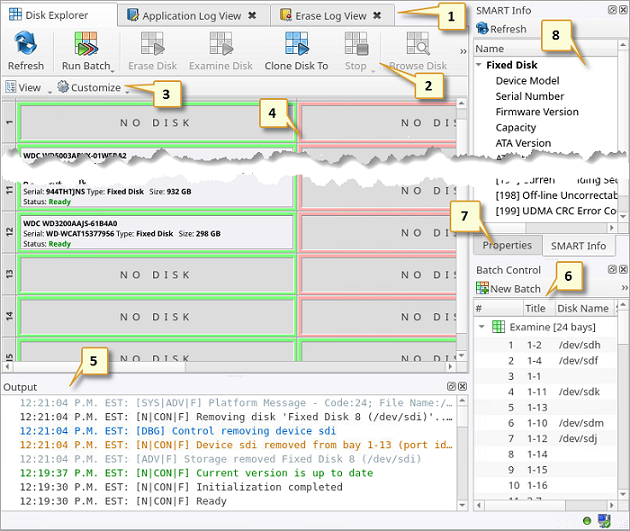Select the disk with serial 944THTJNS in bay 11

coord(157,193)
